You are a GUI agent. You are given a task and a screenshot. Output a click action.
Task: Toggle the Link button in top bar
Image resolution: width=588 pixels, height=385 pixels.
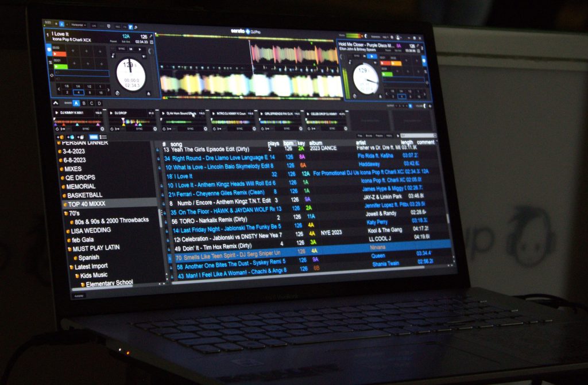click(94, 25)
